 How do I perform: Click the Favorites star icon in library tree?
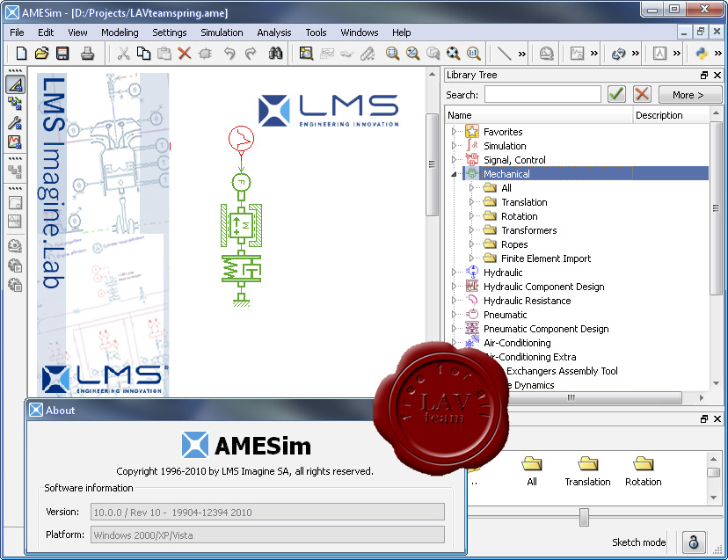(472, 131)
